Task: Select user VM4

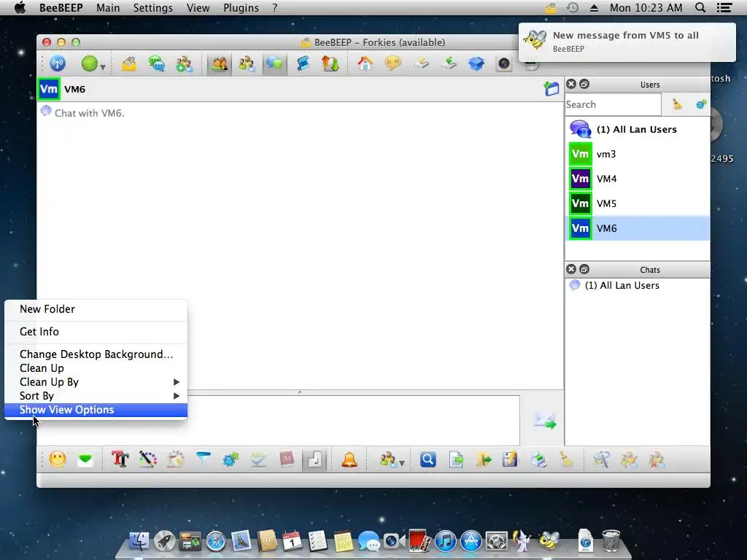Action: click(638, 179)
